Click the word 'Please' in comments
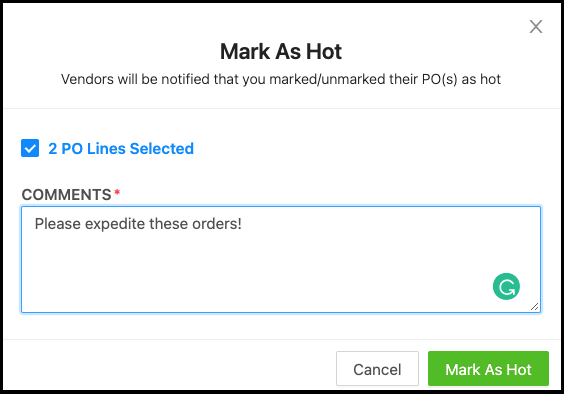This screenshot has height=394, width=564. [58, 224]
